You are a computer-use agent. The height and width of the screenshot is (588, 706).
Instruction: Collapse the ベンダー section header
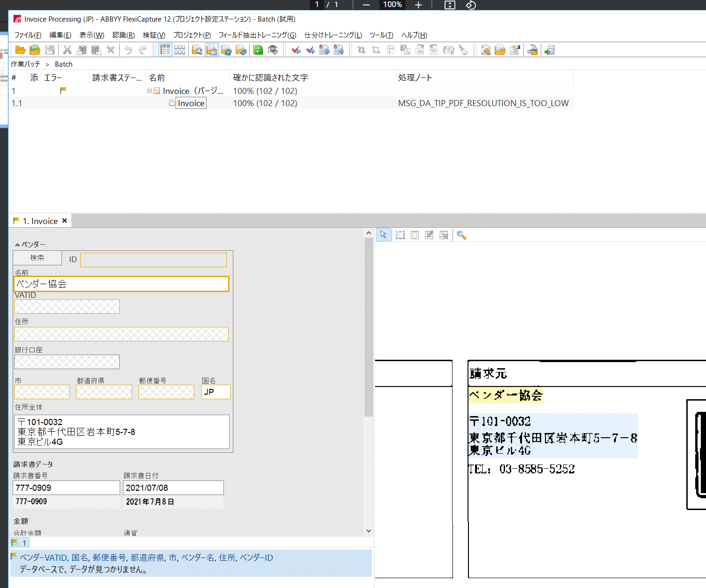pos(17,244)
